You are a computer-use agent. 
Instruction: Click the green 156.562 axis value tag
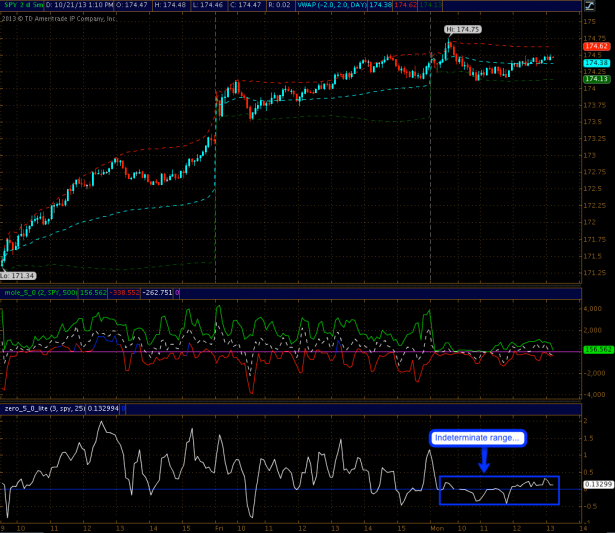[597, 351]
